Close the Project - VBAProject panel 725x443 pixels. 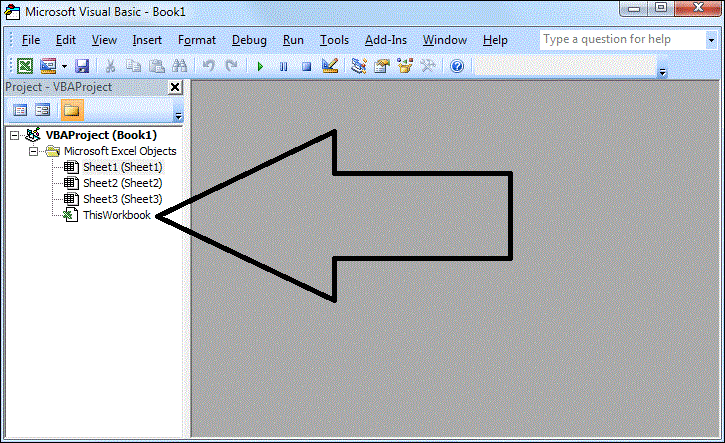(x=175, y=87)
